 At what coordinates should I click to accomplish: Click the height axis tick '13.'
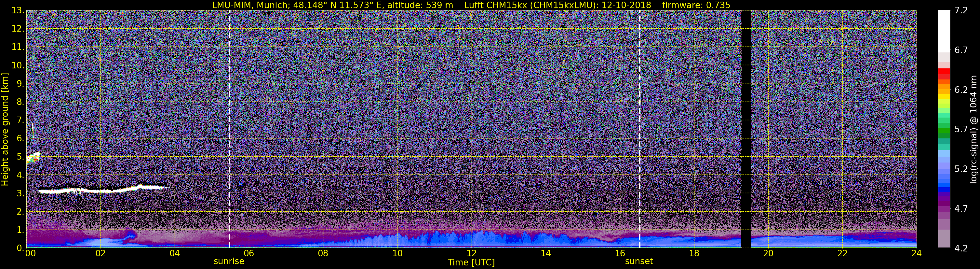click(x=18, y=11)
